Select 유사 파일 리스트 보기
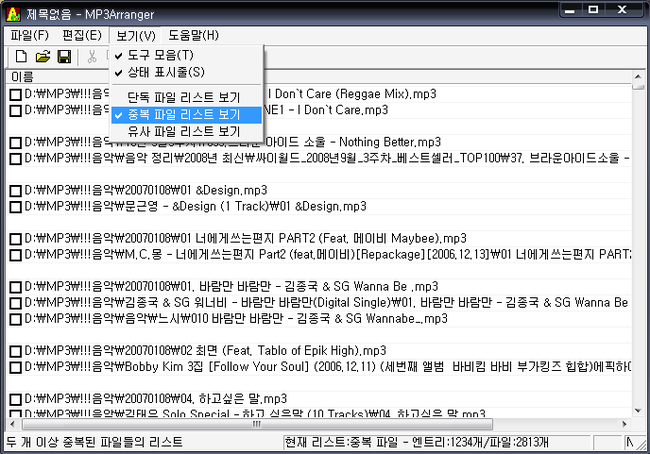The width and height of the screenshot is (650, 454). tap(187, 131)
